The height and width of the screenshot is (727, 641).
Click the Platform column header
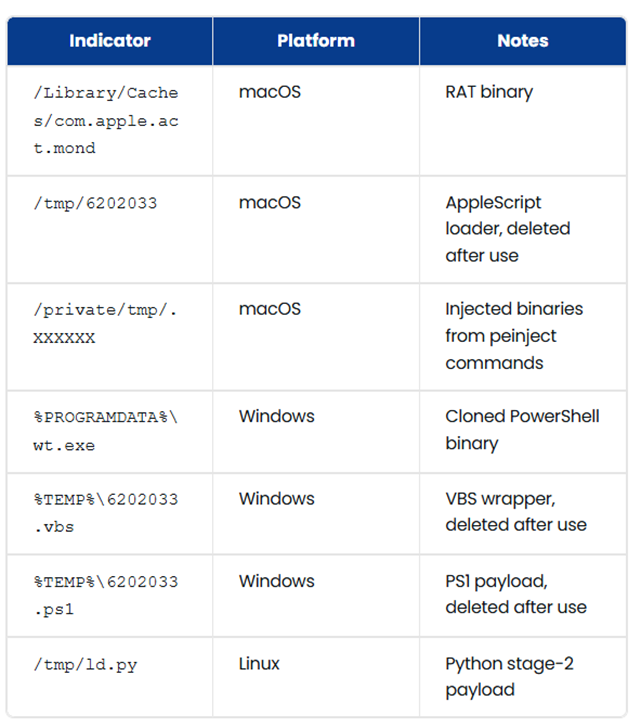point(315,41)
